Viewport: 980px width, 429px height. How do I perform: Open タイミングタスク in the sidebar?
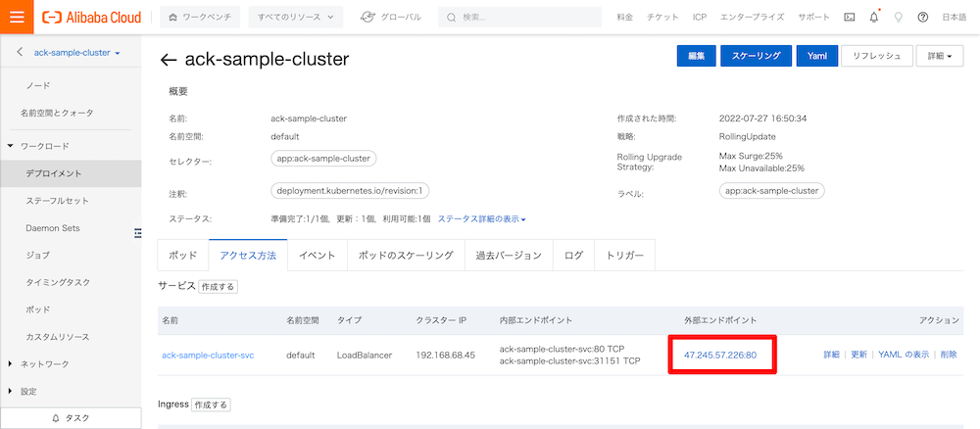(58, 283)
